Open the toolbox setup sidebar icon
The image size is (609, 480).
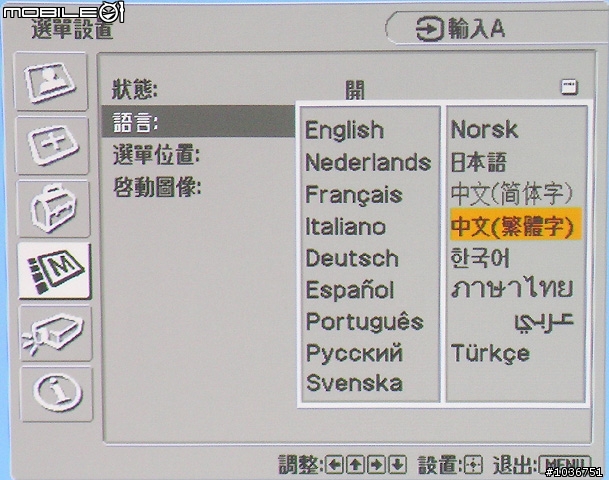(x=54, y=209)
